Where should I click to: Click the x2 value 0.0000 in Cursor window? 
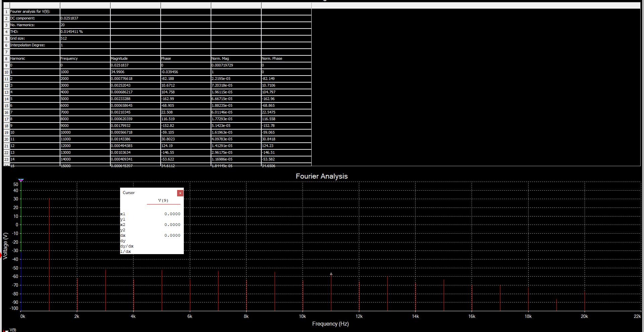click(x=172, y=225)
